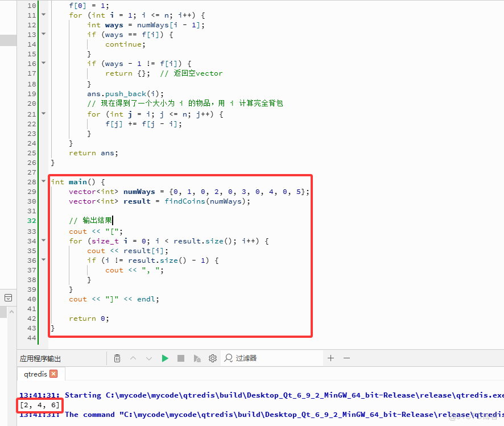The width and height of the screenshot is (504, 426).
Task: Click the endl keyword on line 40
Action: pos(146,299)
